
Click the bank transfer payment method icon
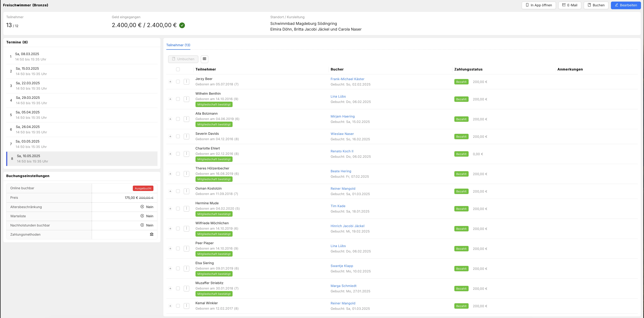coord(152,234)
